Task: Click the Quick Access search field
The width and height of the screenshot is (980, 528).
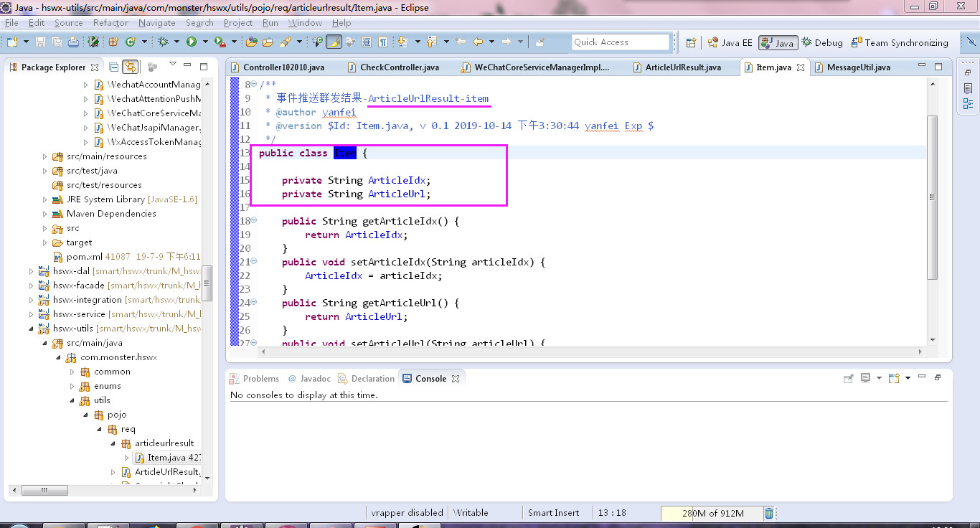Action: 621,42
